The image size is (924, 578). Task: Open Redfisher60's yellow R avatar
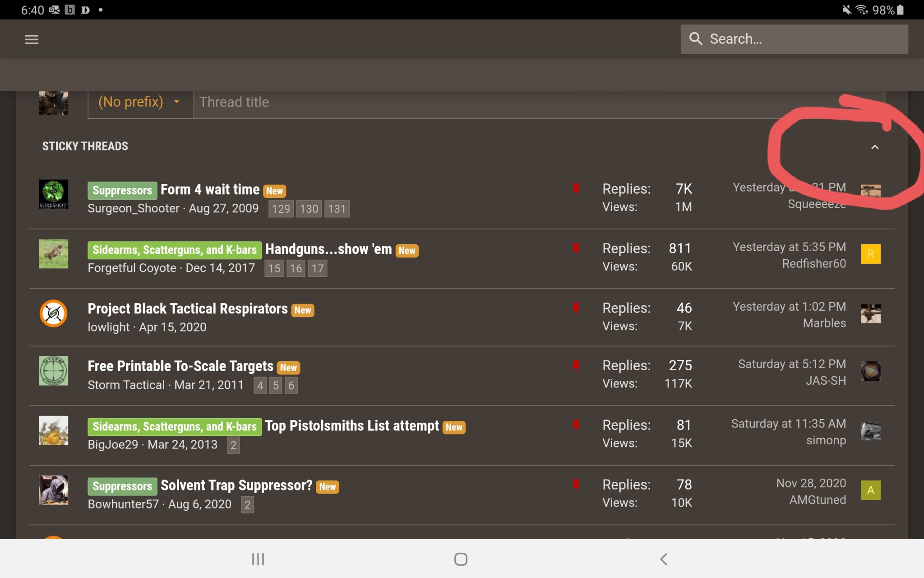click(x=870, y=254)
